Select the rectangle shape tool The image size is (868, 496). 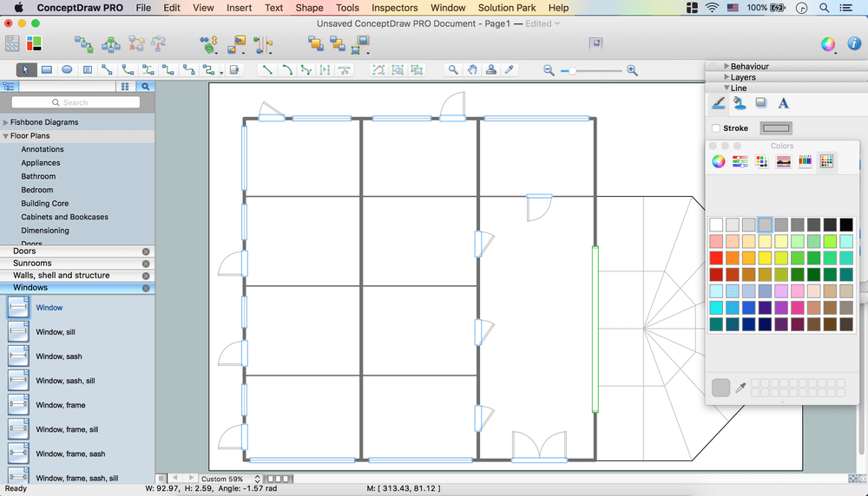[47, 70]
